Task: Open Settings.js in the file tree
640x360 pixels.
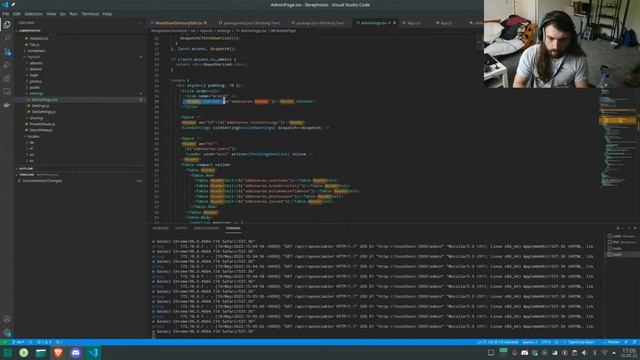Action: [40, 106]
